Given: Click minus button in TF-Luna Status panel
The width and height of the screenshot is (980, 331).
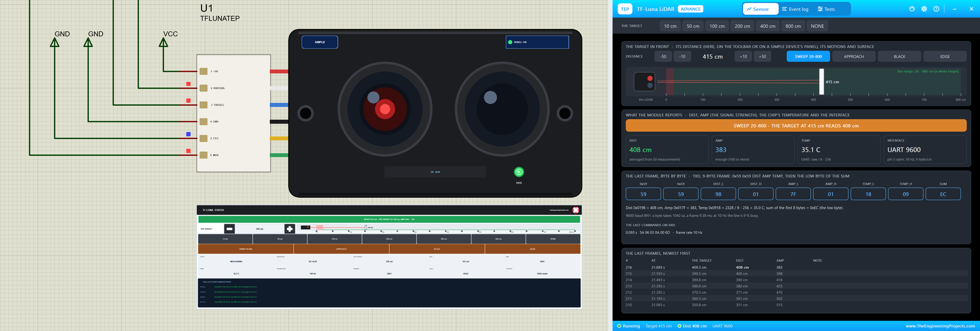Looking at the screenshot, I should tap(229, 229).
